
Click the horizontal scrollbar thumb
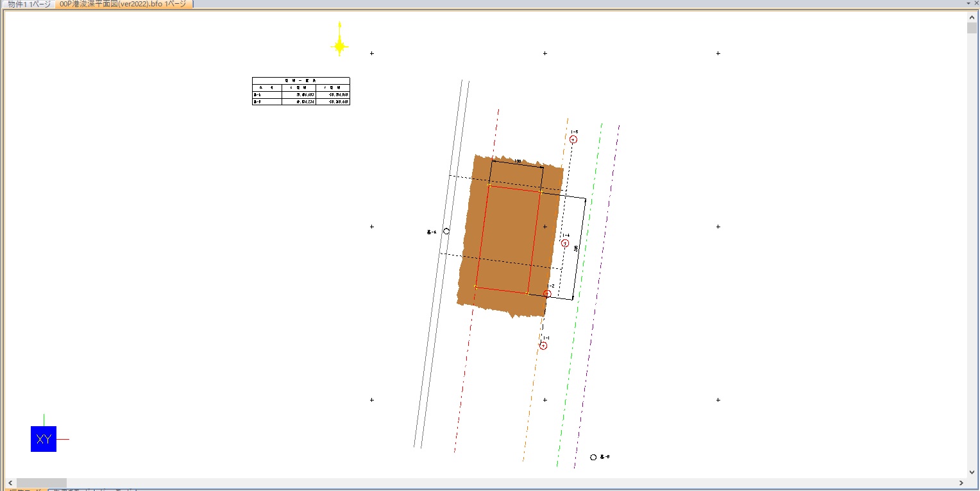41,483
